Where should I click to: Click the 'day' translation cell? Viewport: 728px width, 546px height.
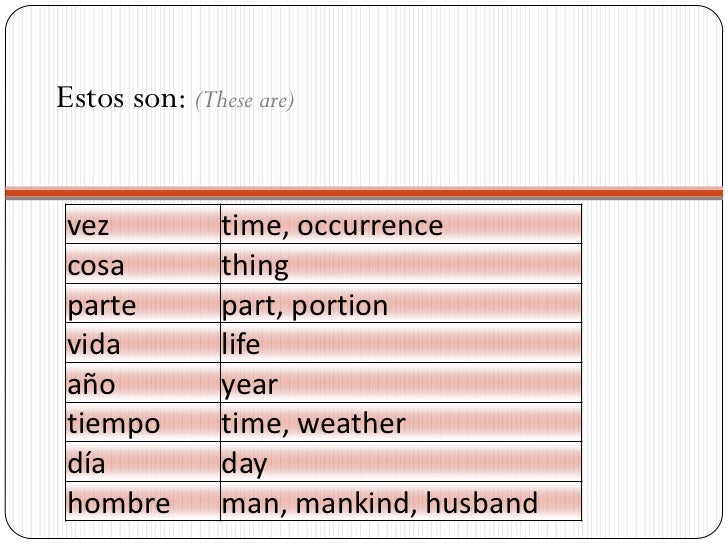tap(401, 462)
